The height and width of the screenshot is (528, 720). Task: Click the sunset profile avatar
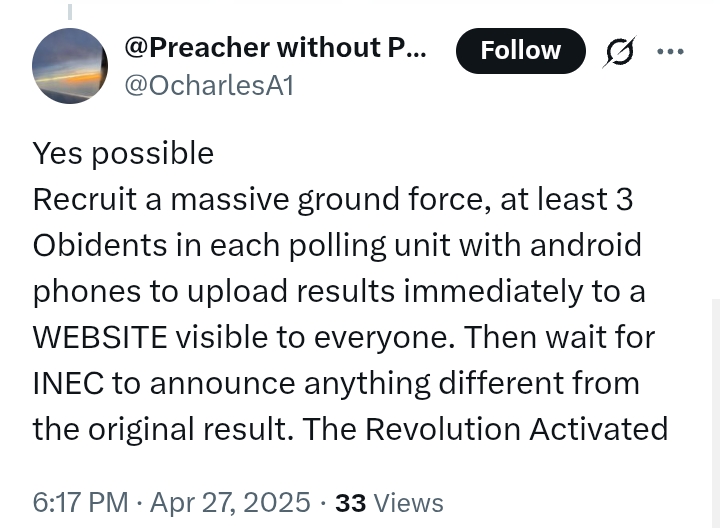pos(70,66)
